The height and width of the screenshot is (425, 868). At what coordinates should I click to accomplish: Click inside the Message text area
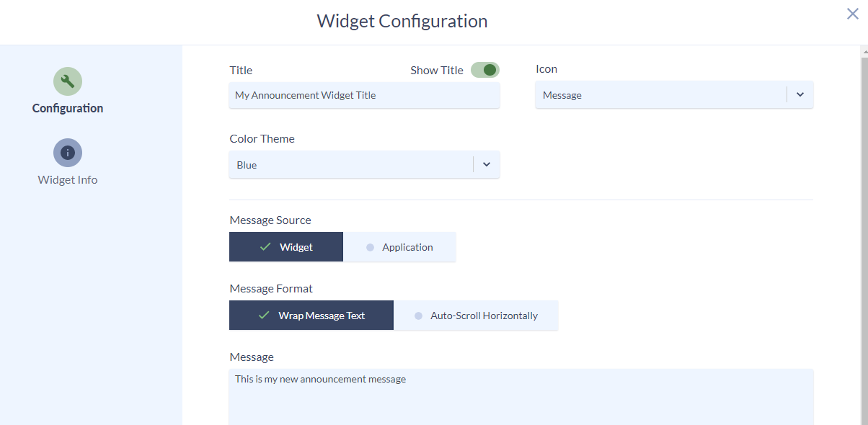[x=521, y=397]
